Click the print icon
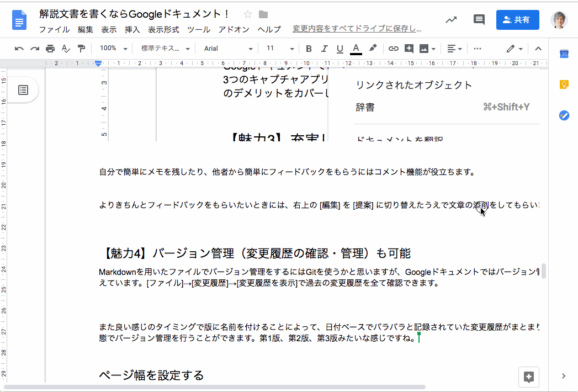The height and width of the screenshot is (392, 578). click(50, 49)
